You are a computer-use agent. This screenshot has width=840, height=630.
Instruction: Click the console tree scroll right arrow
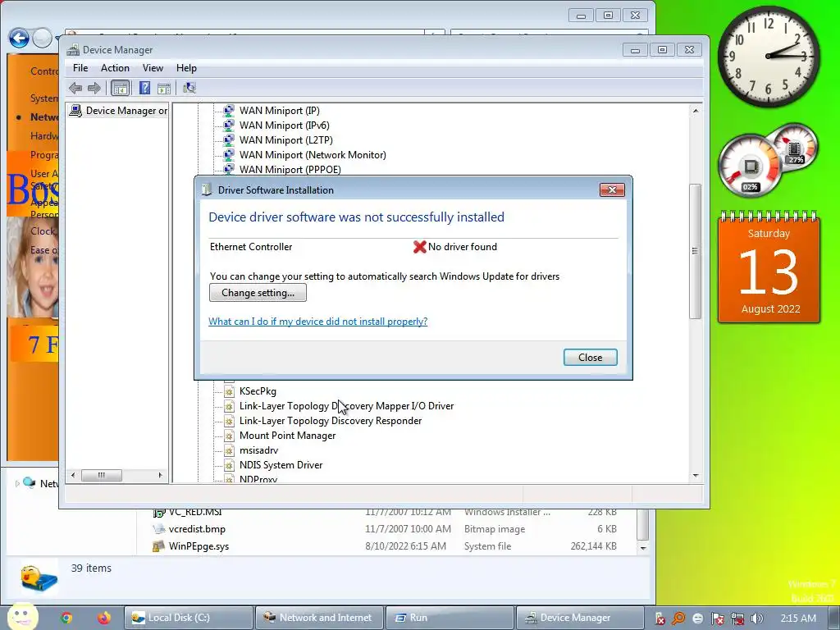point(160,475)
